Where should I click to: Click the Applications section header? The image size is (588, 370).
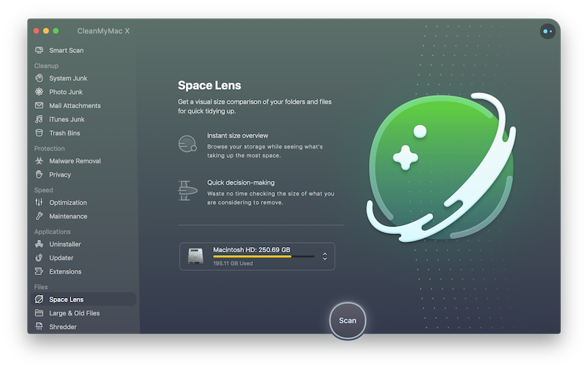click(52, 232)
